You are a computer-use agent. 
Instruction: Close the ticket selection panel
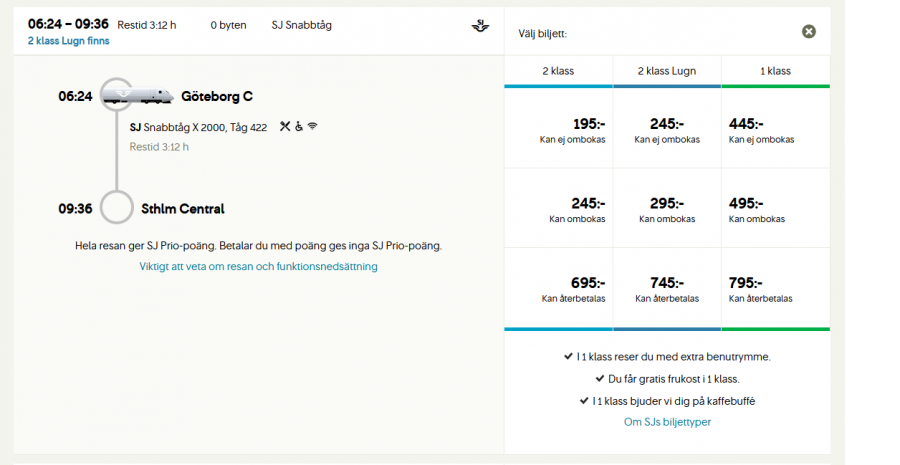pyautogui.click(x=809, y=32)
